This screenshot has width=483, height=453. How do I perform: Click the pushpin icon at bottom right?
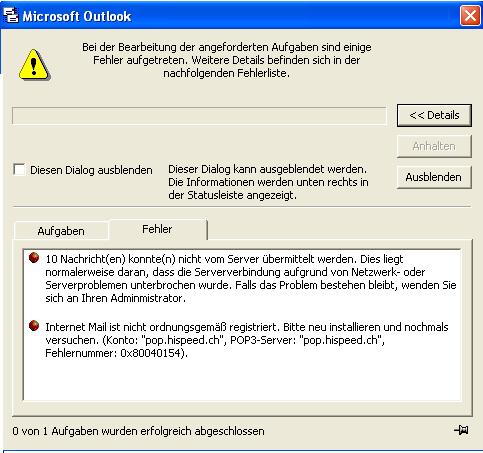pyautogui.click(x=462, y=430)
